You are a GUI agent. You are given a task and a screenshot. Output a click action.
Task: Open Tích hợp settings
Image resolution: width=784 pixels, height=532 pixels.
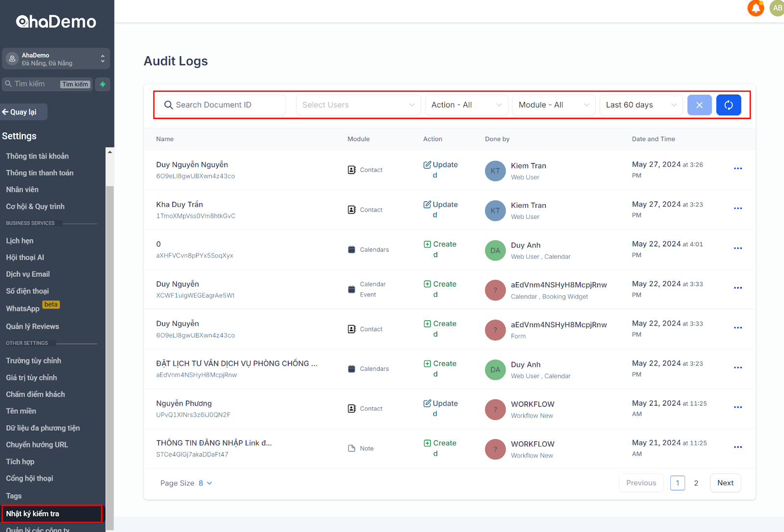point(20,461)
